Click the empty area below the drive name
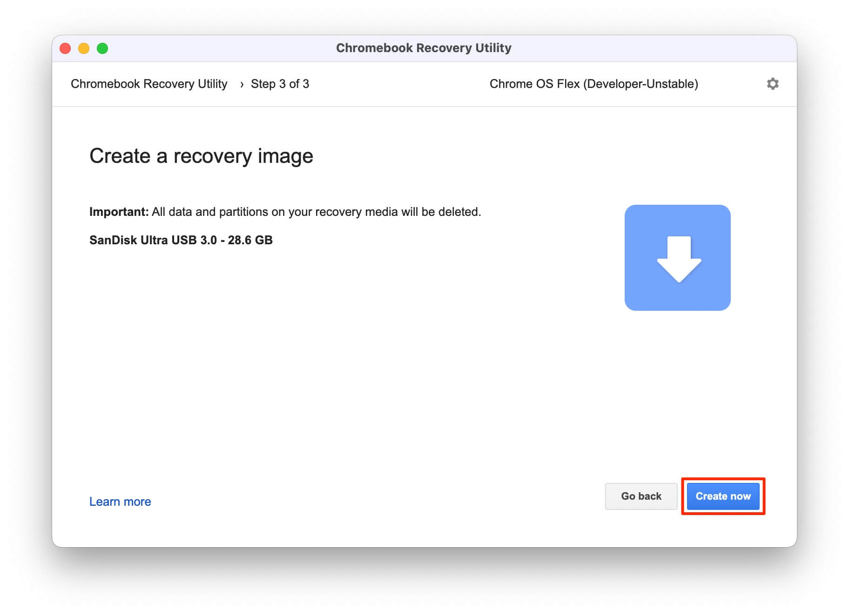Viewport: 849px width, 616px height. [279, 349]
